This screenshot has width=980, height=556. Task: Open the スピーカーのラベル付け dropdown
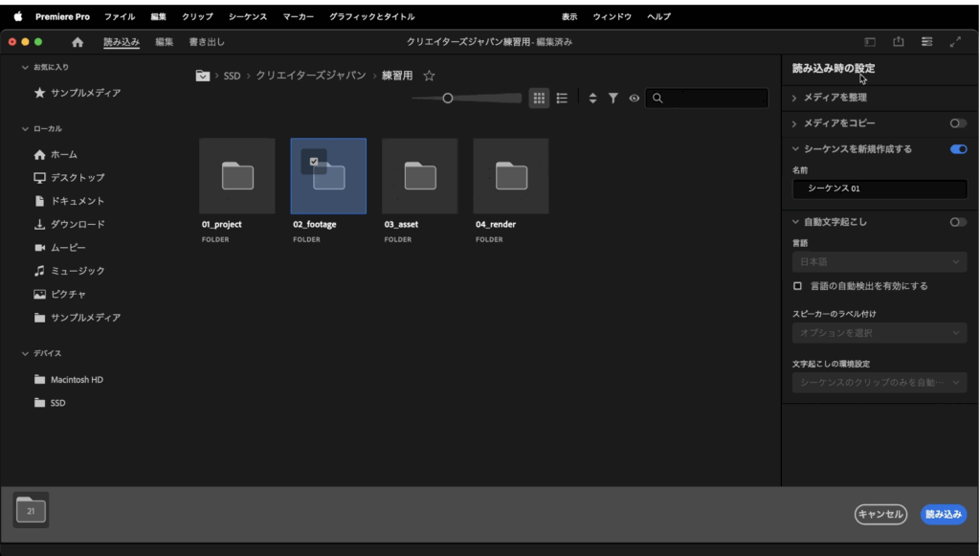point(880,333)
